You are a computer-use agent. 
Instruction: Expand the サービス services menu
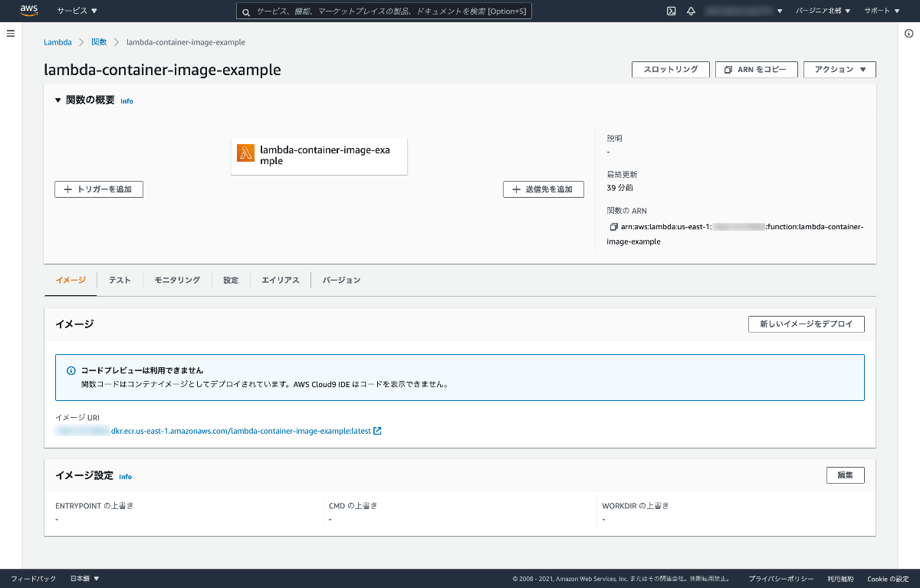point(77,11)
